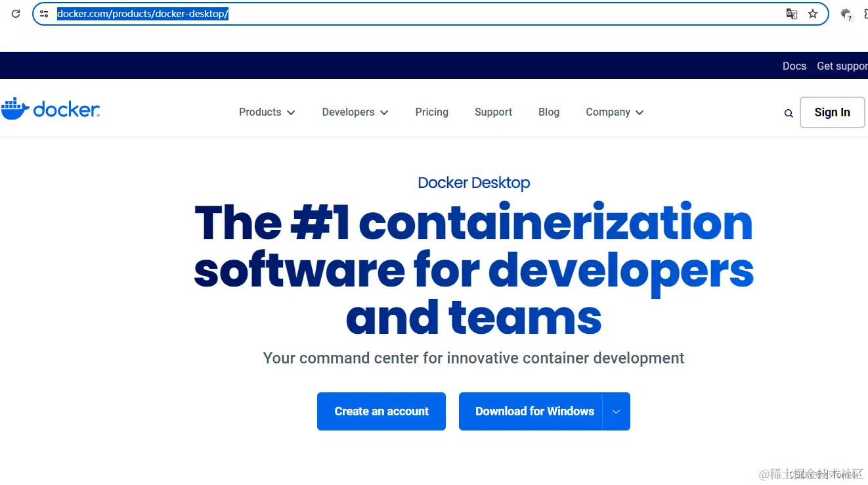The image size is (868, 485).
Task: Expand the Products menu
Action: pyautogui.click(x=267, y=112)
